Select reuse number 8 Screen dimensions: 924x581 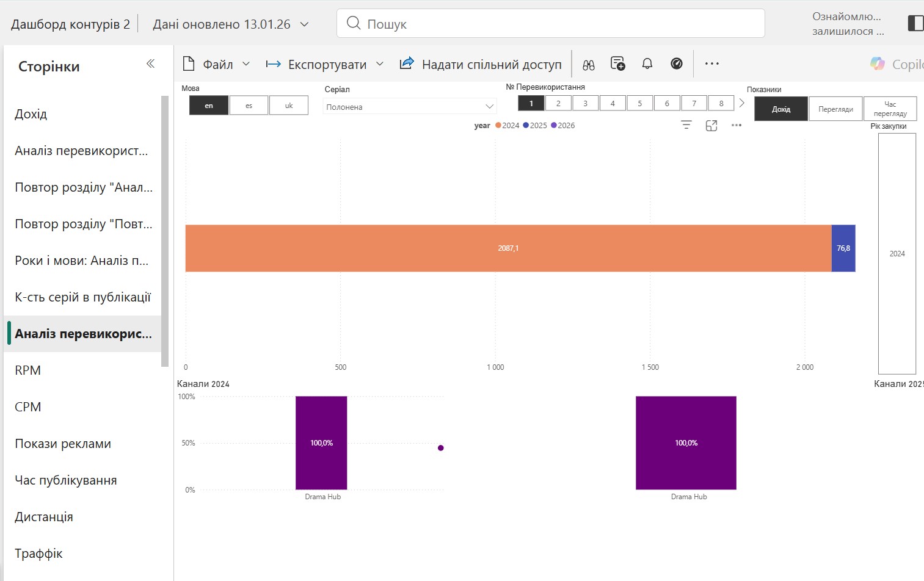[x=721, y=103]
